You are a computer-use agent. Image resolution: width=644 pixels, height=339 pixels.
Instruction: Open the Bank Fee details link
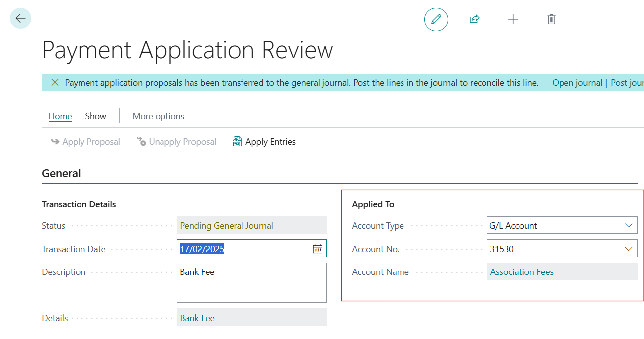(x=197, y=318)
